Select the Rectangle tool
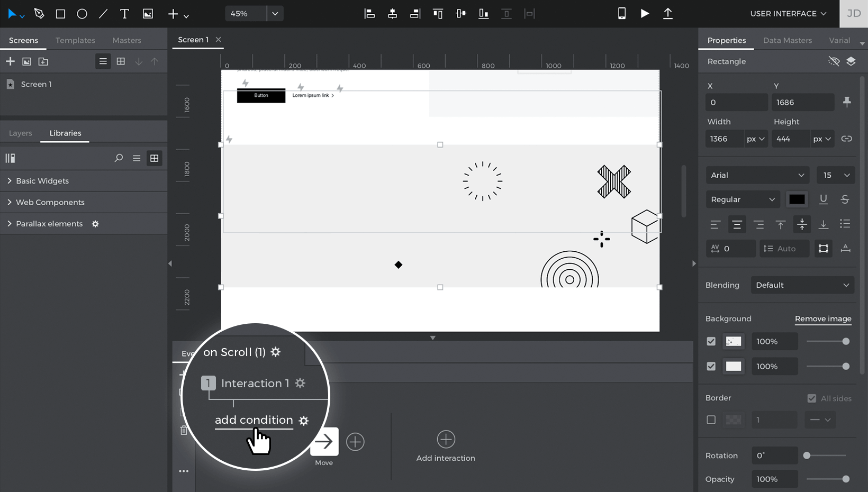The width and height of the screenshot is (868, 492). (x=60, y=14)
